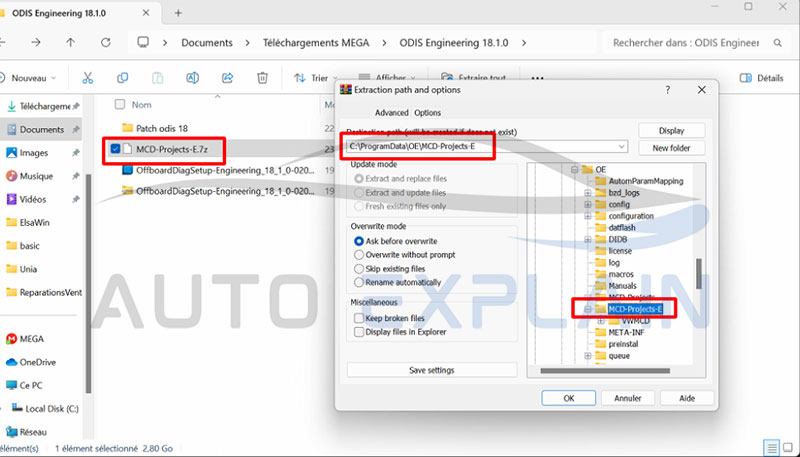Click the Save settings button
800x457 pixels.
click(432, 370)
